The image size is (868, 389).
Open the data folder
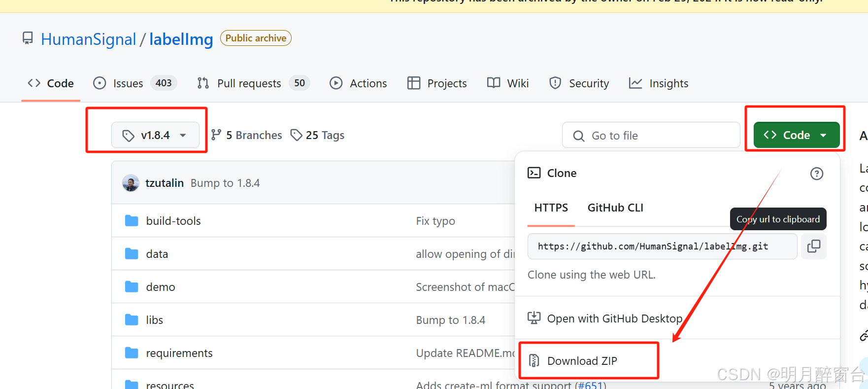click(157, 254)
